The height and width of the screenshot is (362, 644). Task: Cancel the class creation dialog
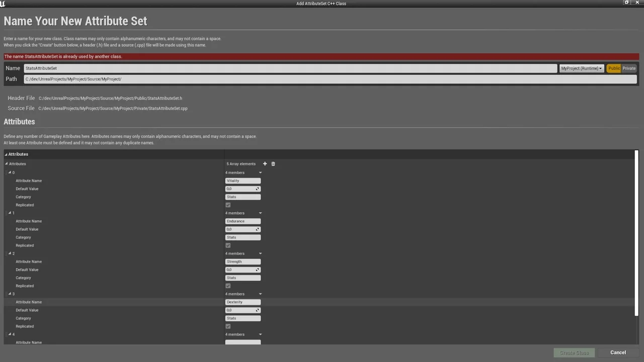618,352
